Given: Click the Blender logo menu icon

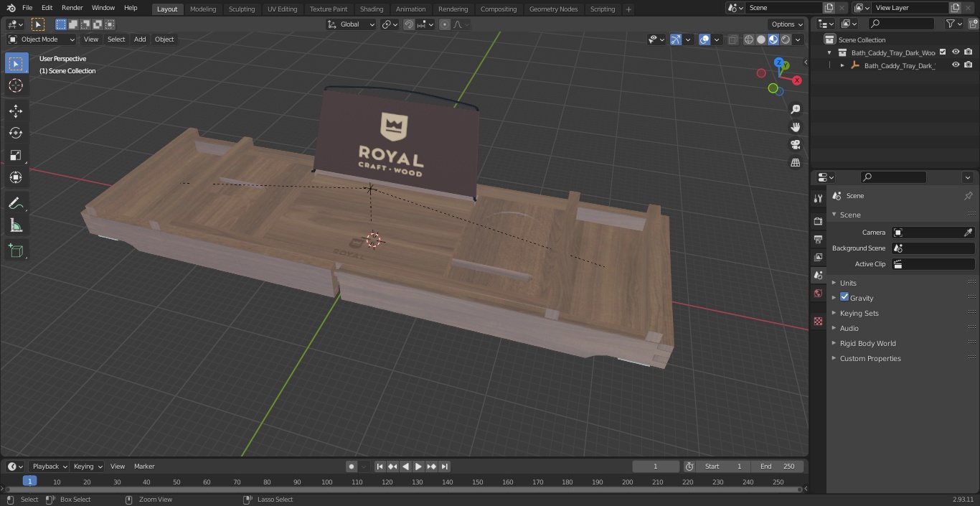Looking at the screenshot, I should (x=11, y=8).
